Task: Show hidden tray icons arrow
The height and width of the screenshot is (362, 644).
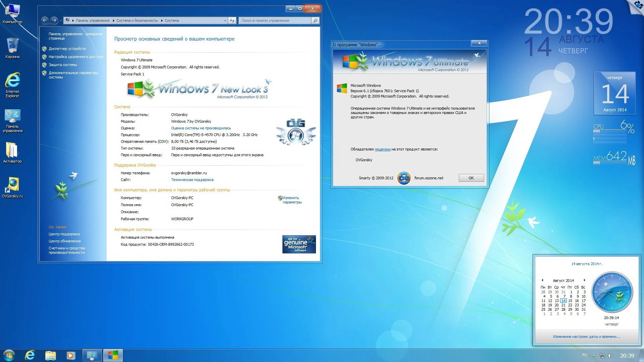Action: point(594,356)
